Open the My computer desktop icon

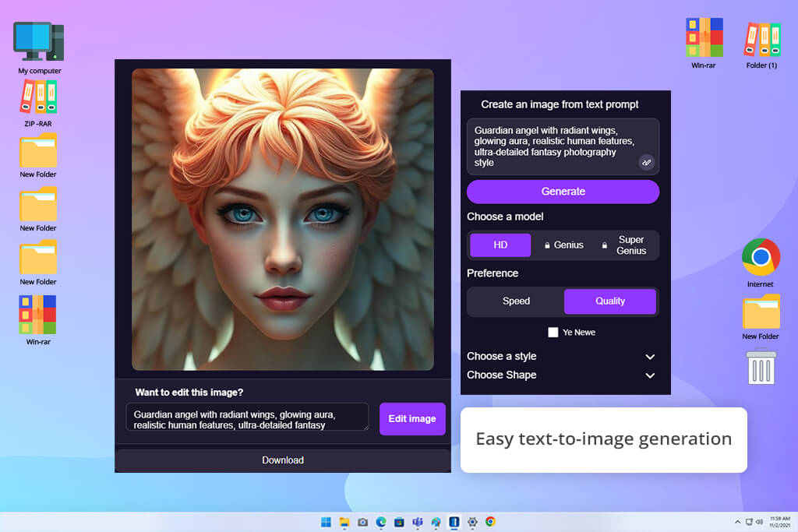coord(39,42)
